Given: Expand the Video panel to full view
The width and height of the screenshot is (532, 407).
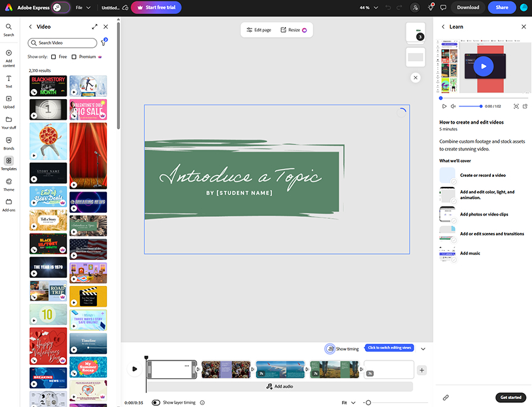Looking at the screenshot, I should [x=94, y=27].
